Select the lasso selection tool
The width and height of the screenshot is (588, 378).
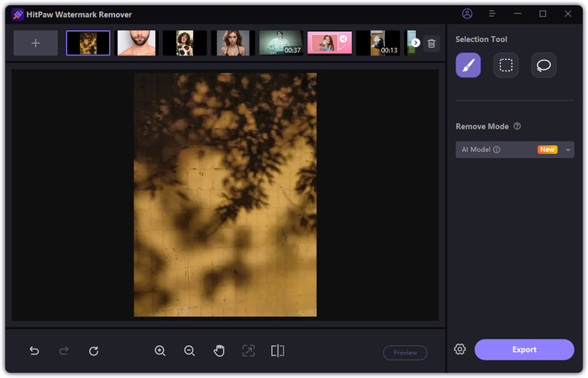[x=543, y=66]
